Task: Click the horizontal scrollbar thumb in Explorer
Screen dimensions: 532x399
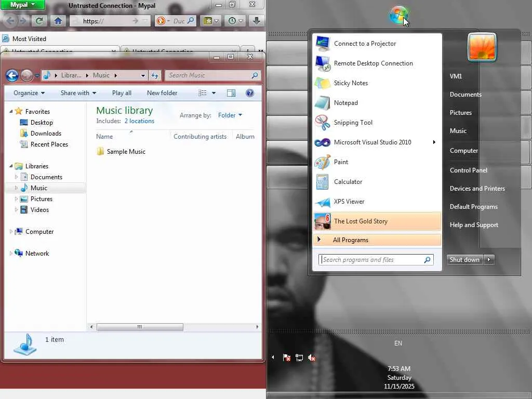Action: tap(140, 327)
